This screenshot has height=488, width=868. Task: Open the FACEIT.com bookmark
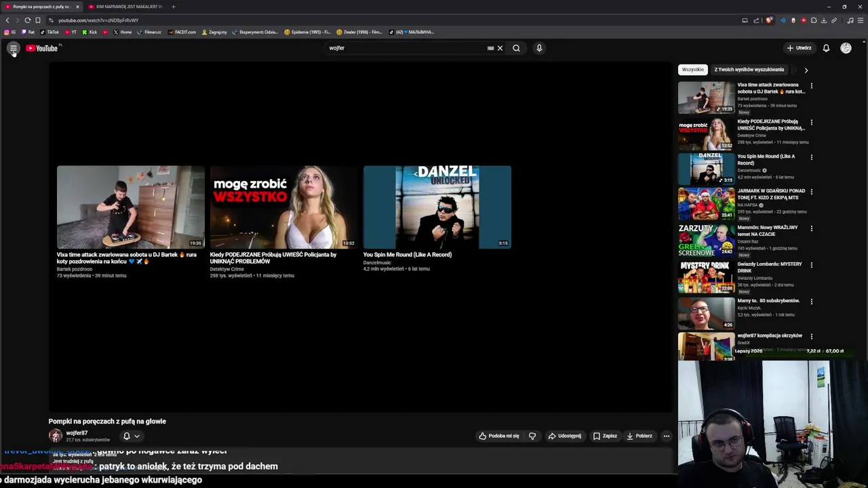coord(182,32)
